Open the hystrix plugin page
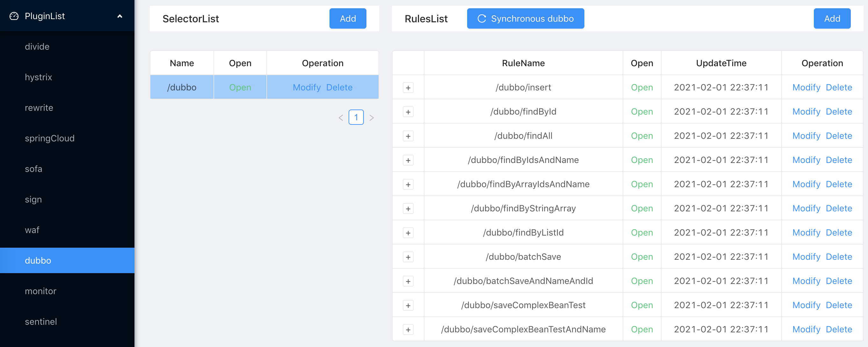Screen dimensions: 868x347 coord(39,77)
